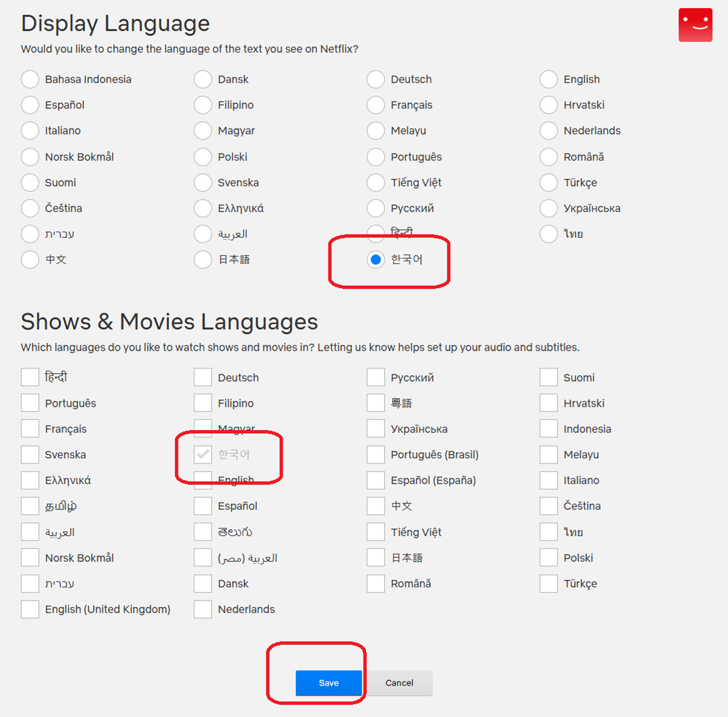
Task: Click the selected 한국어 display radio
Action: tap(375, 259)
